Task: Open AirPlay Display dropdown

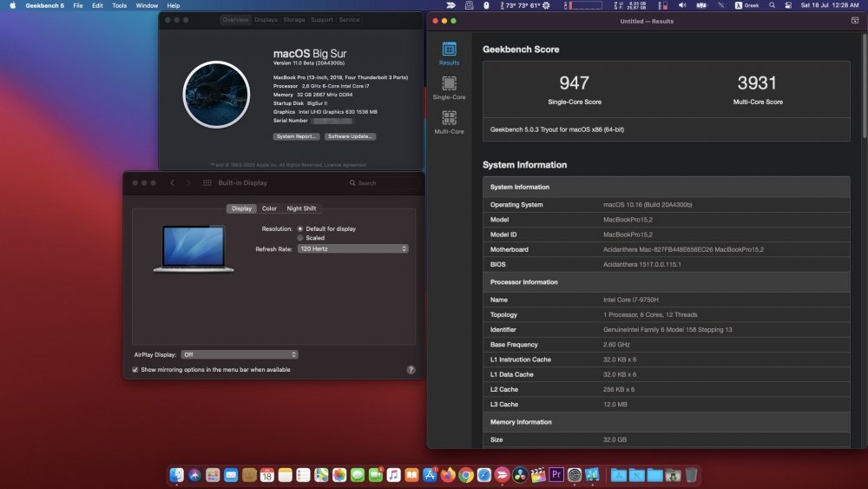Action: click(240, 354)
